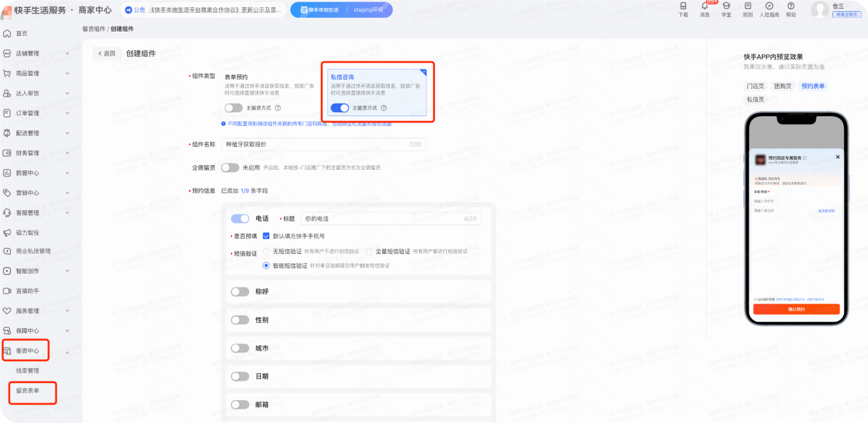Click the 达人带货 person icon

(x=7, y=93)
